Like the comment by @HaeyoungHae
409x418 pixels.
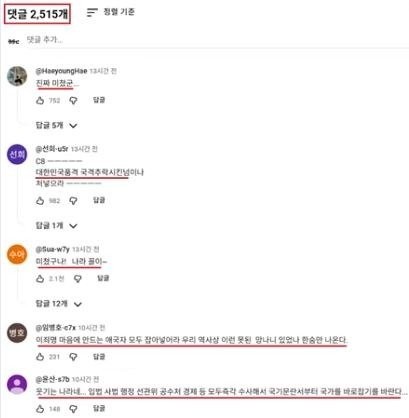tap(40, 100)
